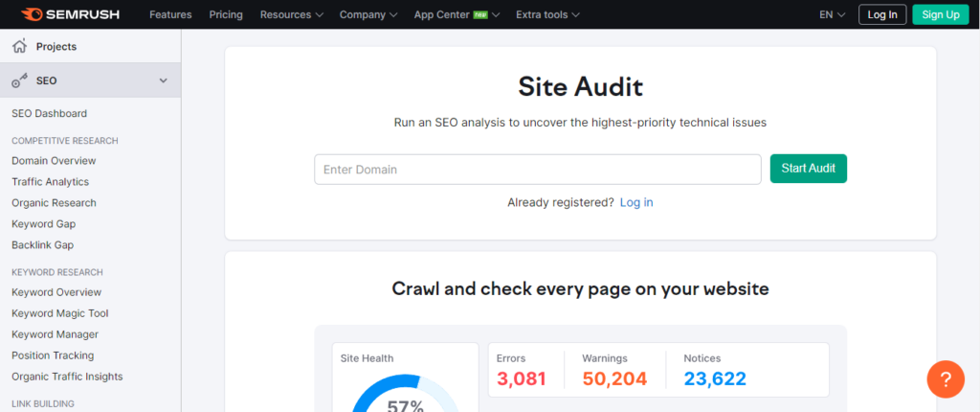The height and width of the screenshot is (412, 980).
Task: Go to the Features page
Action: [170, 14]
